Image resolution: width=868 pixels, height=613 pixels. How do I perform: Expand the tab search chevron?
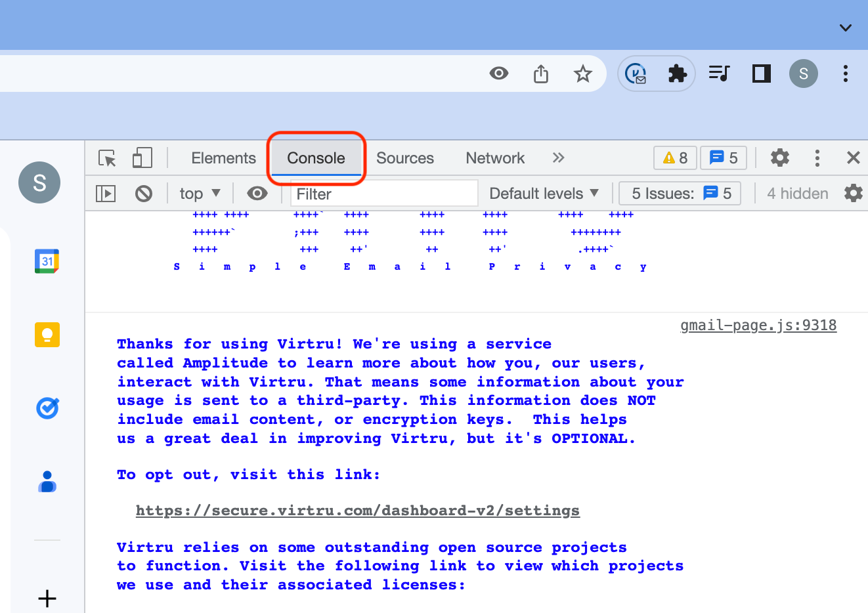click(846, 28)
